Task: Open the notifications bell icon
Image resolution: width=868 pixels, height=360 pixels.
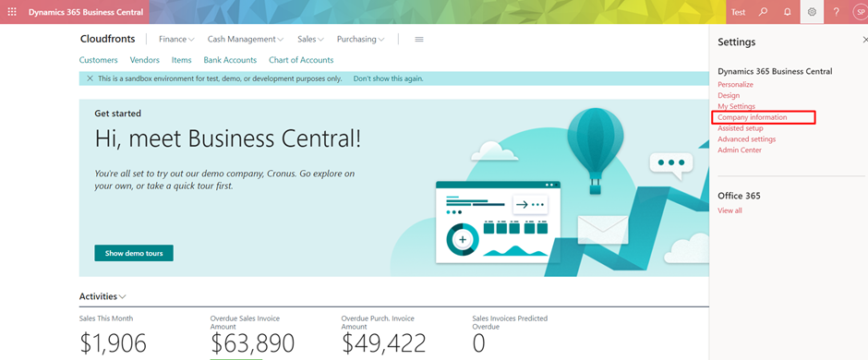Action: [x=788, y=12]
